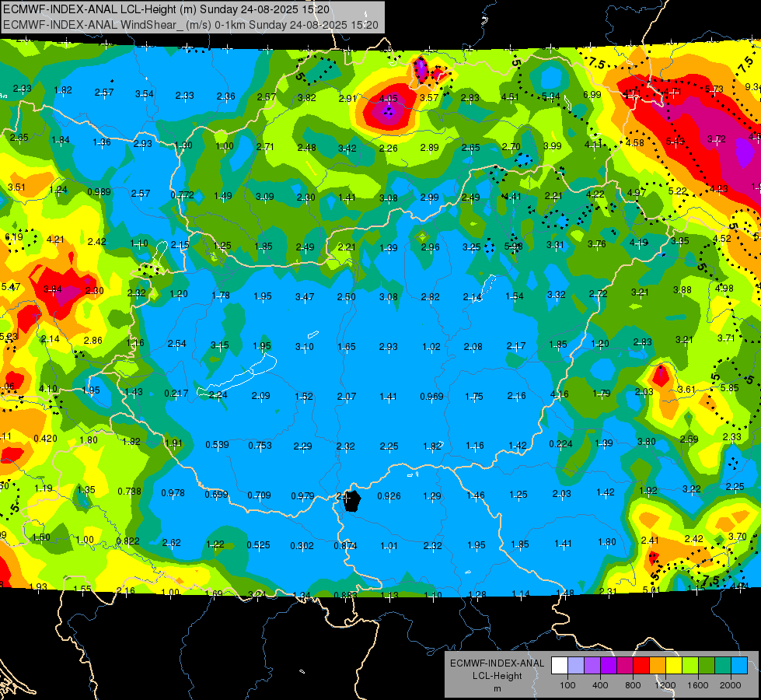
Task: Click the grid value 0.989
Action: (99, 192)
